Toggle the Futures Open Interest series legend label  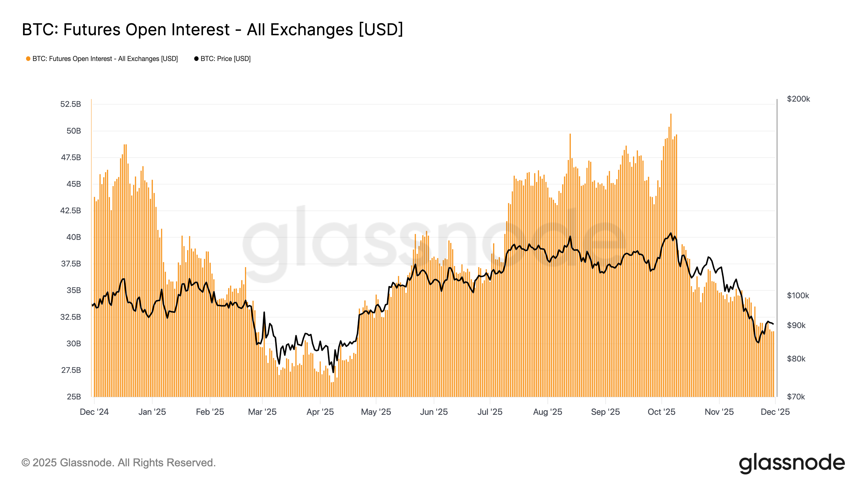(105, 59)
